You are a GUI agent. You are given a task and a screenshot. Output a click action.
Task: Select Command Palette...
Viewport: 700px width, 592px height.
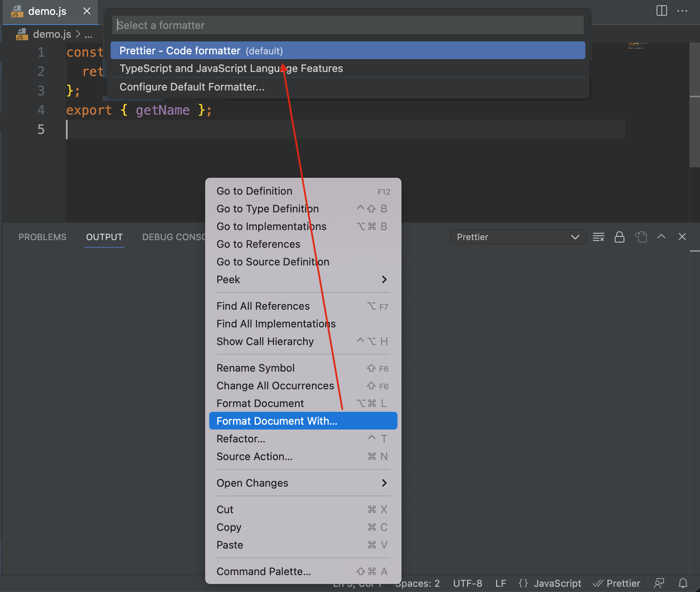[303, 572]
